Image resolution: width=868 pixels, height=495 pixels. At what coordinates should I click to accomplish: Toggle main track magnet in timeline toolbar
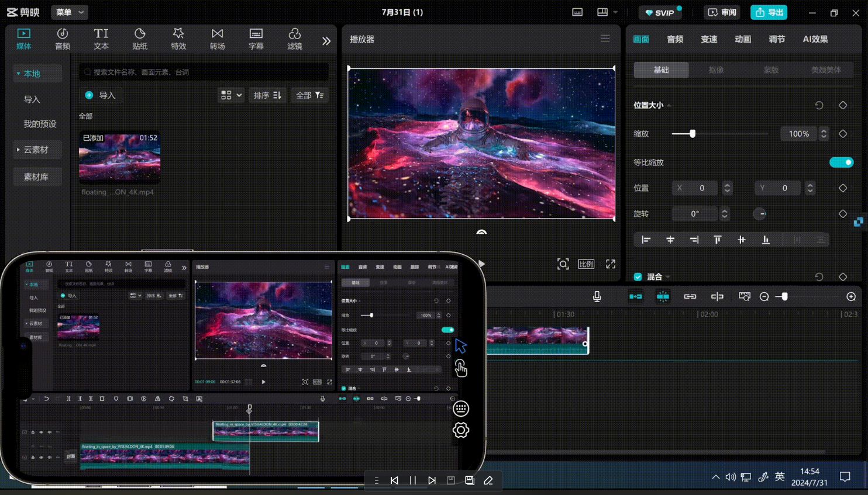tap(636, 297)
